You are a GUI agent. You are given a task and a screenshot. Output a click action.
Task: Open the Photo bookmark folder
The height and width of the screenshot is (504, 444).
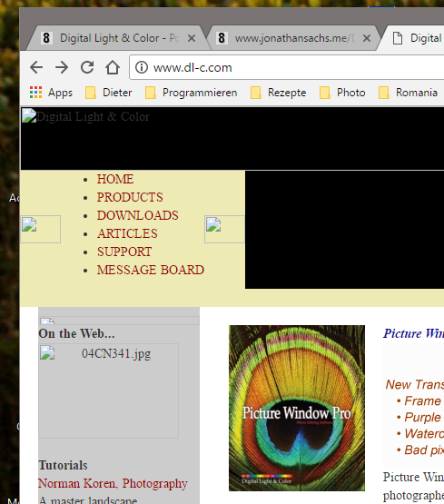pyautogui.click(x=342, y=93)
